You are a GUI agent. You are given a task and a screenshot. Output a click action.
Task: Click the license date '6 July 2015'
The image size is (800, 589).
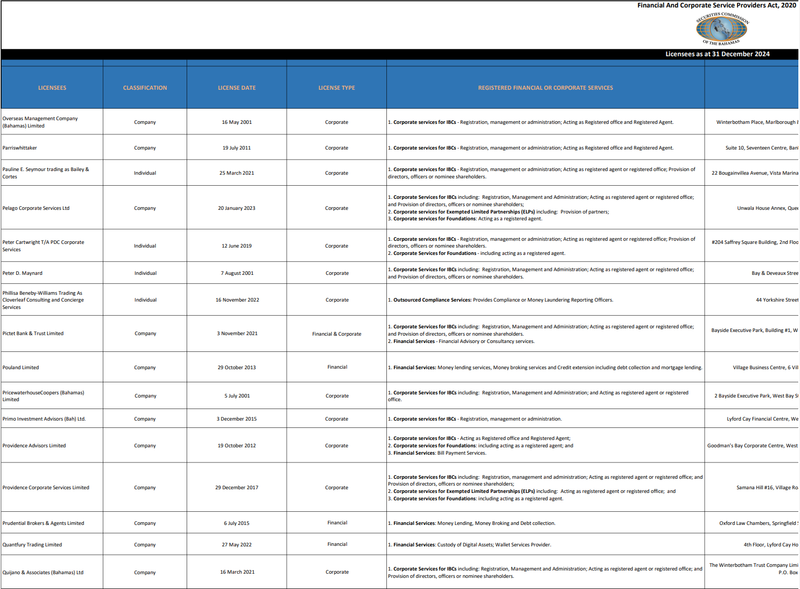(237, 523)
